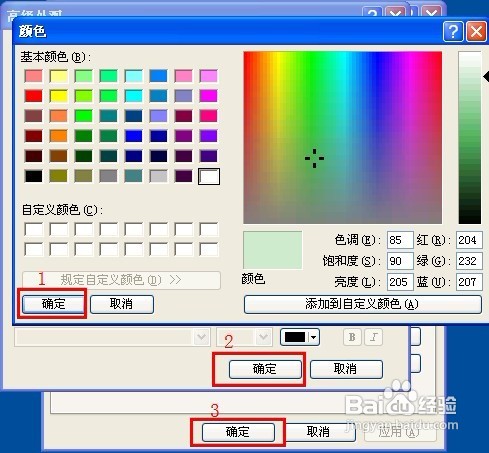Select the magenta basic color swatch
Viewport: 489px width, 453px height.
coord(209,96)
